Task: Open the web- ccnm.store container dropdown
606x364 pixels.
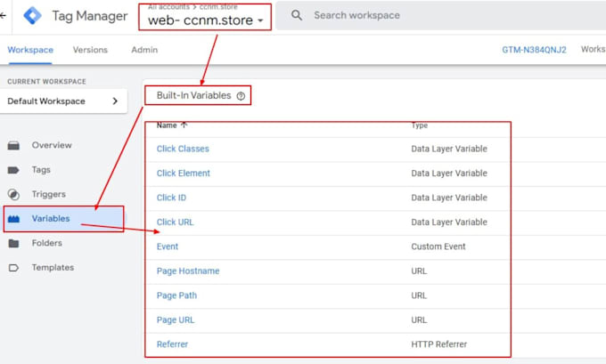Action: pyautogui.click(x=205, y=20)
